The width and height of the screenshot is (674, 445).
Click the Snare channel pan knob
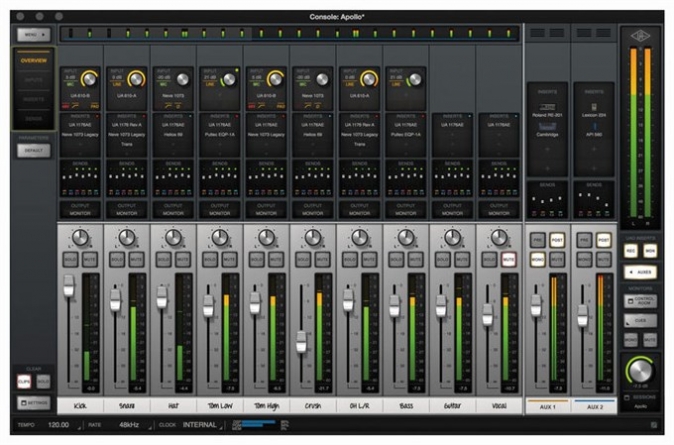pyautogui.click(x=127, y=237)
